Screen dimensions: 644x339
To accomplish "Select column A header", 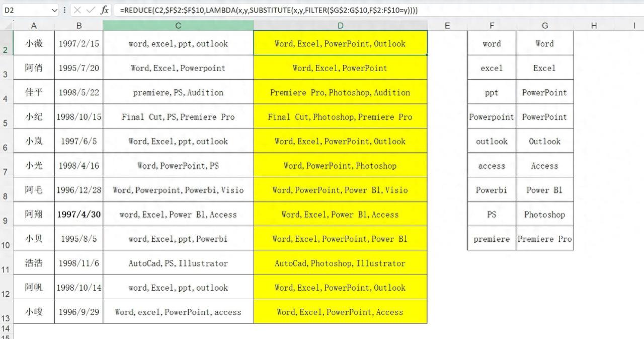I will (x=34, y=26).
